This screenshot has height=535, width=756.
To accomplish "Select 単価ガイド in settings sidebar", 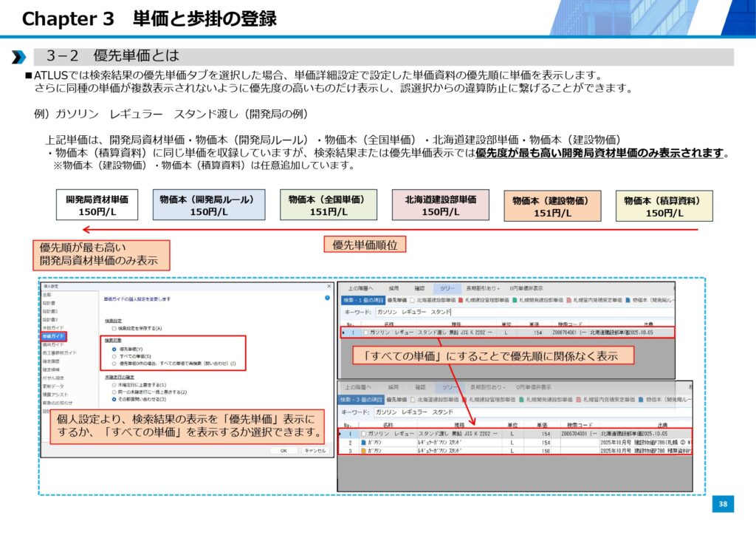I will 54,336.
